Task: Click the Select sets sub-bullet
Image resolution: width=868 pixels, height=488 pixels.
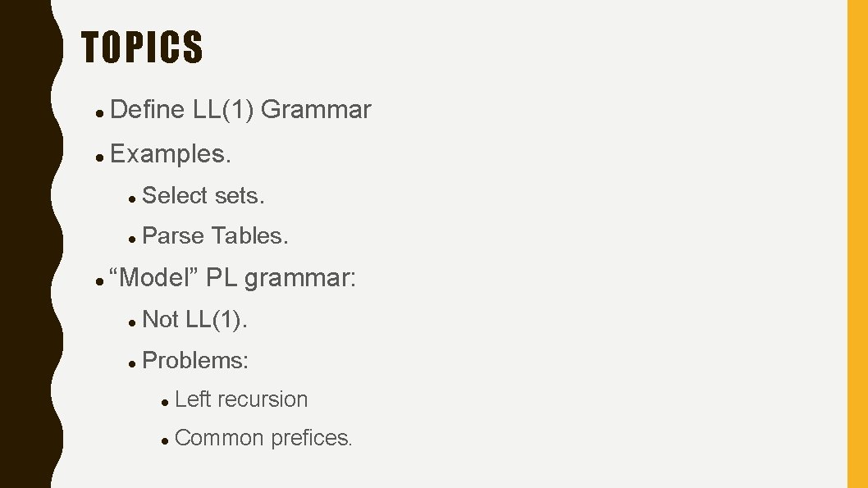Action: coord(203,195)
